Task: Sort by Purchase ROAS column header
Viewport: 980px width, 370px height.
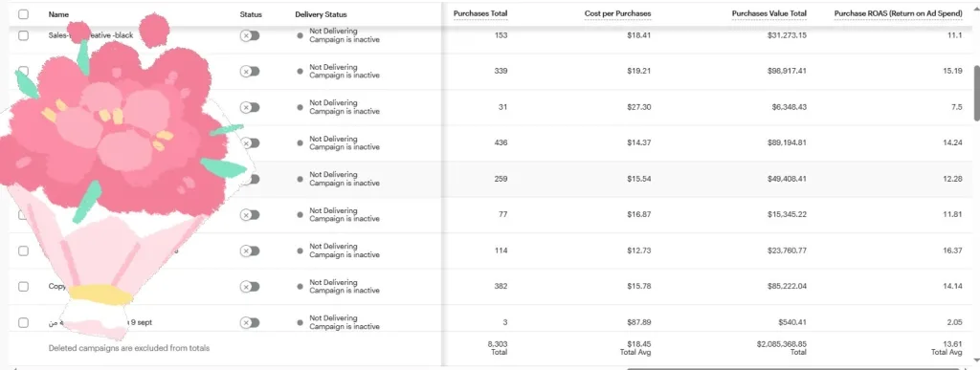Action: [898, 13]
